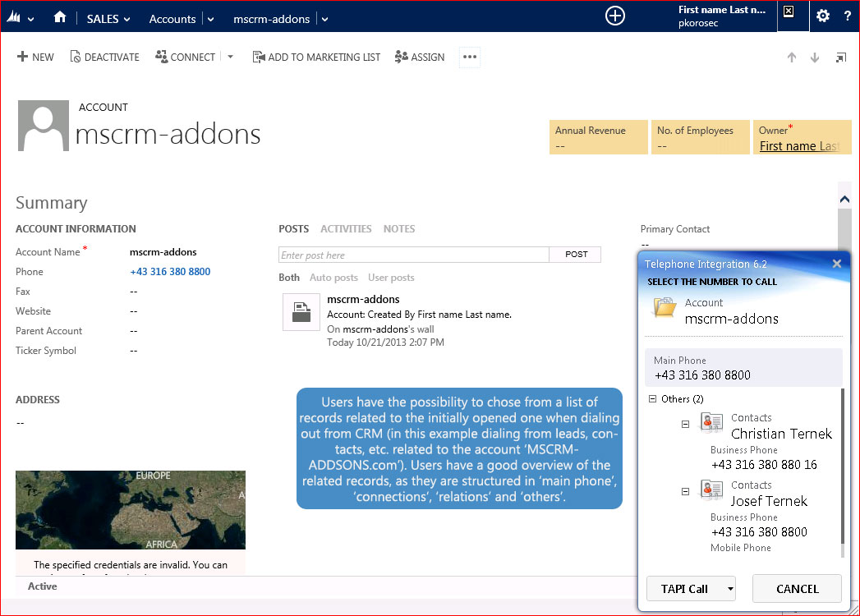Select business phone +43 316 380 880 16
The image size is (860, 616).
pyautogui.click(x=764, y=465)
